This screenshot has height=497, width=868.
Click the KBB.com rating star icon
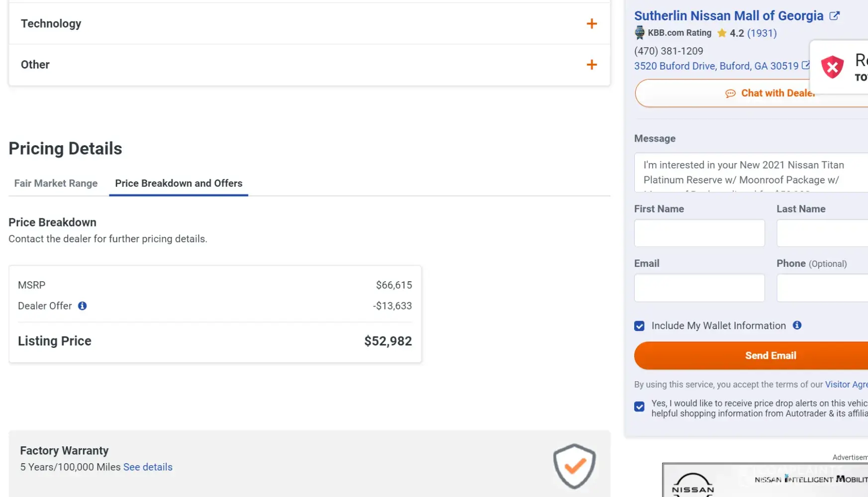[722, 33]
